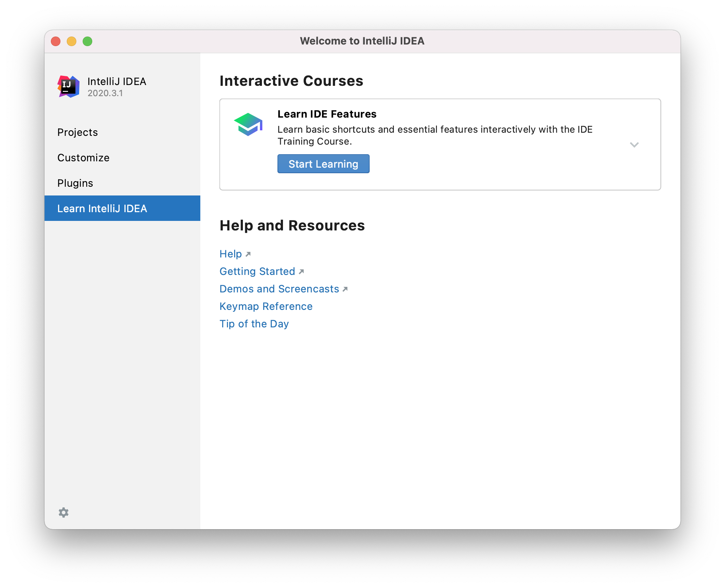
Task: Click the graduation cap course icon
Action: 248,124
